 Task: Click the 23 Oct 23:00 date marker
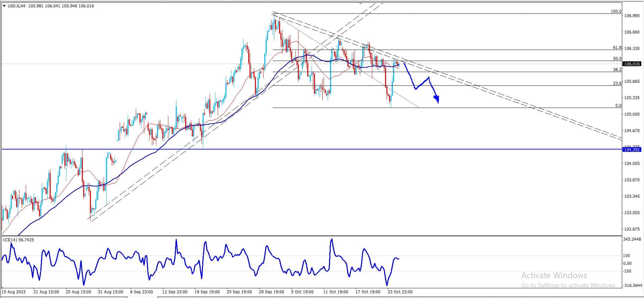click(400, 292)
